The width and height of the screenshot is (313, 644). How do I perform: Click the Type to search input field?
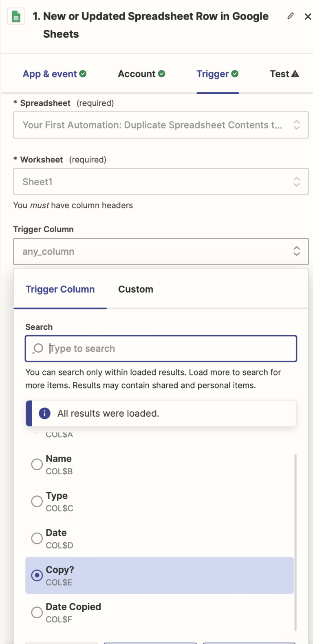point(161,349)
